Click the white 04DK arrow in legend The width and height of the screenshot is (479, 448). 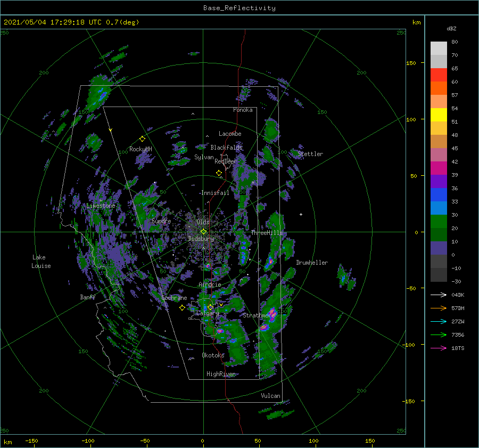tap(439, 295)
